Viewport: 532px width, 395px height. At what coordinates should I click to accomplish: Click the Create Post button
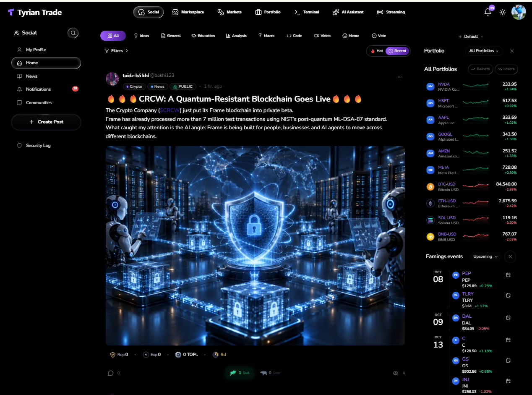(x=46, y=122)
